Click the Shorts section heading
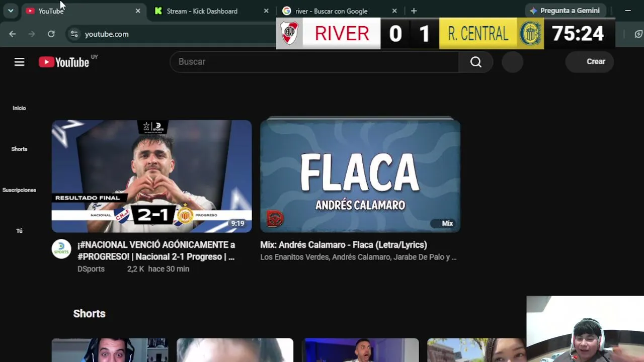The height and width of the screenshot is (362, 644). [89, 314]
